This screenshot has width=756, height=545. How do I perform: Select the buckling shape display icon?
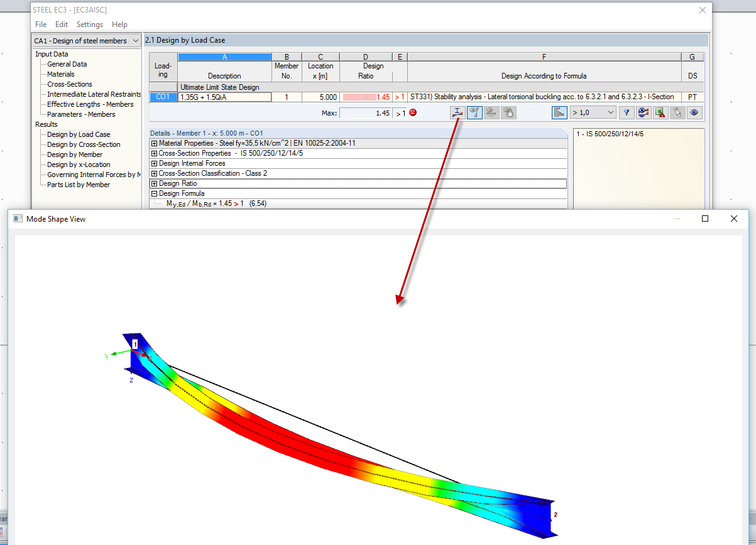[474, 112]
